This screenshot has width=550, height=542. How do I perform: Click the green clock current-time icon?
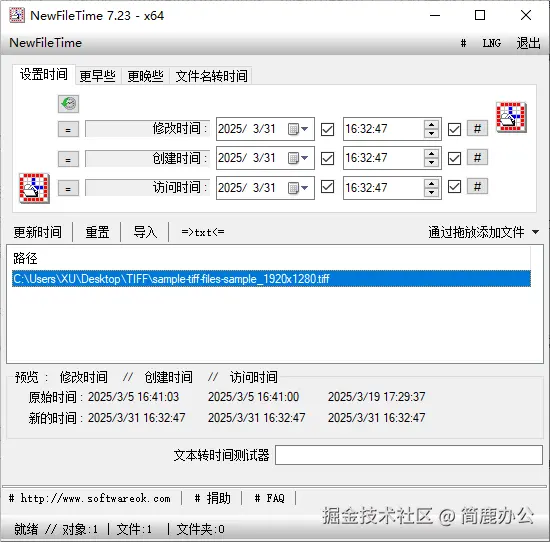tap(68, 104)
